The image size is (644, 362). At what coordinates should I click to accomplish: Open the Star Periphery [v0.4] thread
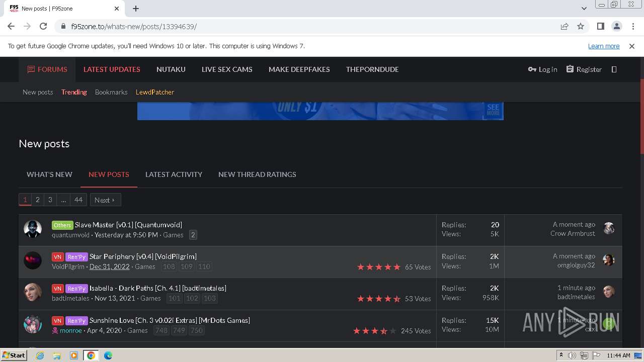tap(143, 256)
